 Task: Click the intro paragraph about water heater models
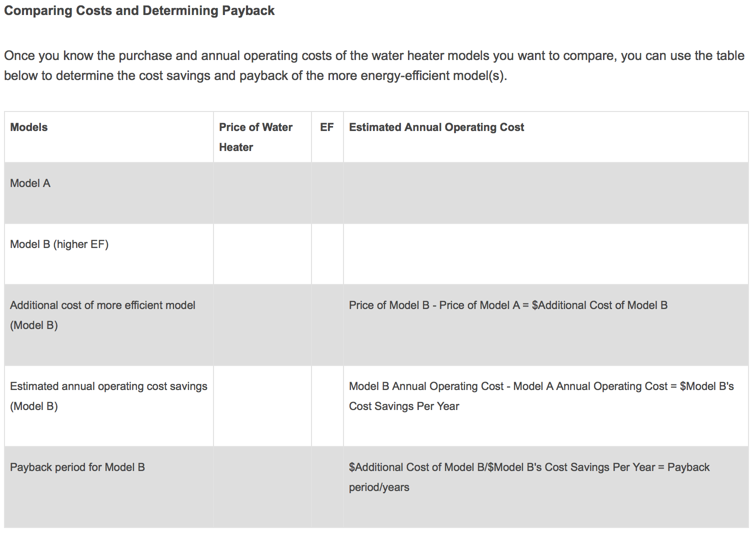[x=374, y=65]
